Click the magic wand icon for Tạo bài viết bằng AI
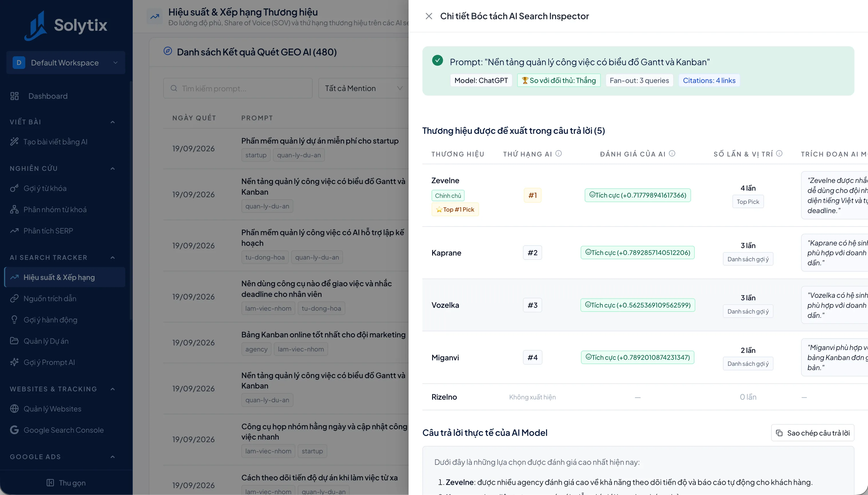Screen dimensions: 868x495 pyautogui.click(x=14, y=142)
